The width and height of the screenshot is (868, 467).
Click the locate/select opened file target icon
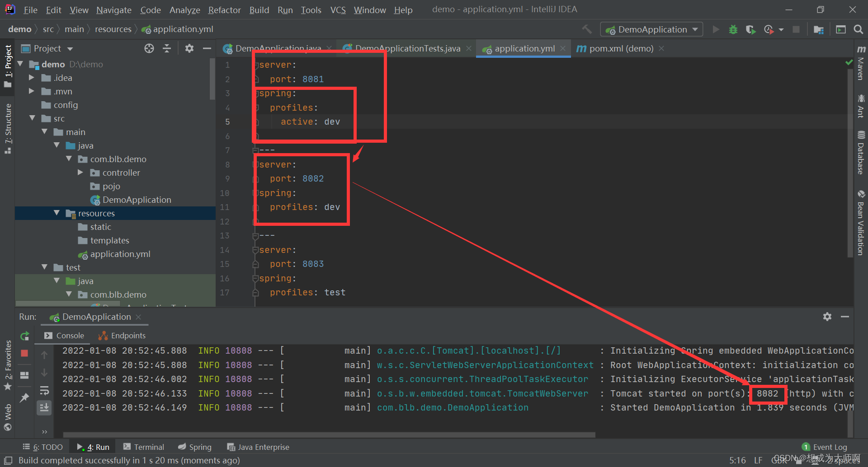pos(149,48)
